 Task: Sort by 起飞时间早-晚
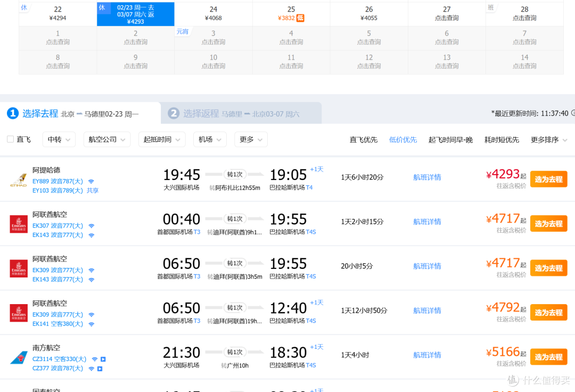click(x=450, y=140)
